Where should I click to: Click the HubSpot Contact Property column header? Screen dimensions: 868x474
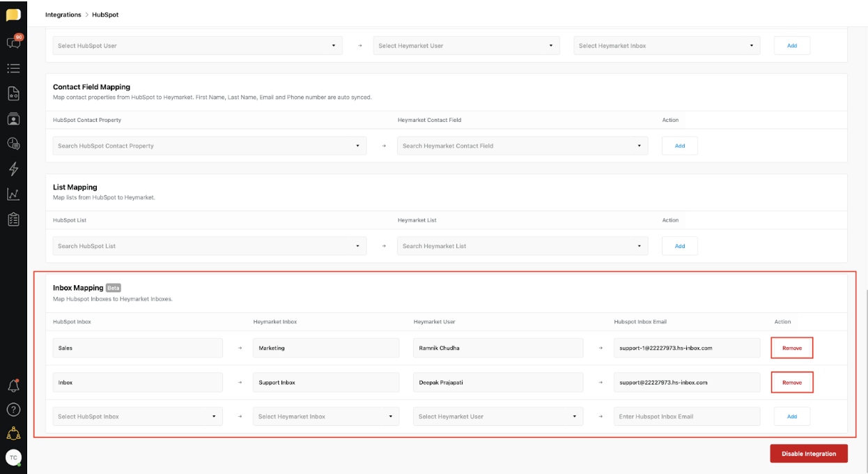(x=87, y=120)
